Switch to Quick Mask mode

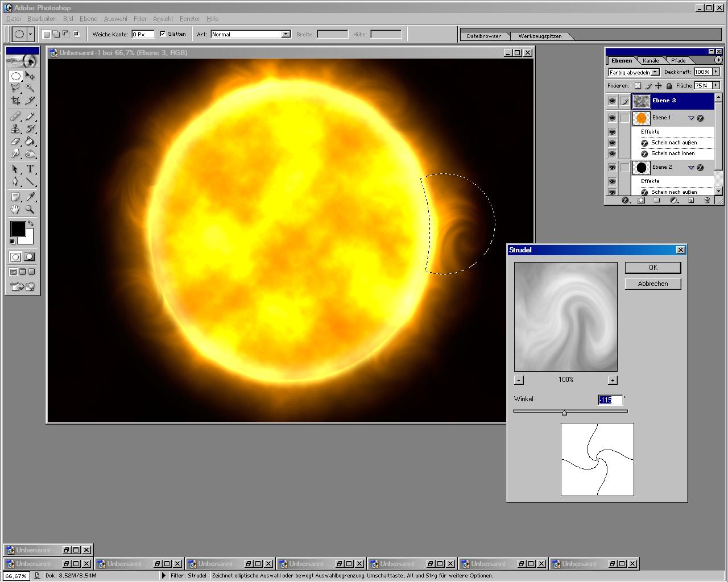click(x=29, y=257)
